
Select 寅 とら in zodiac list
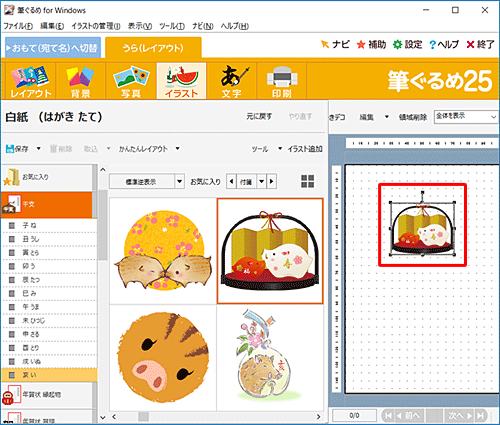click(49, 253)
